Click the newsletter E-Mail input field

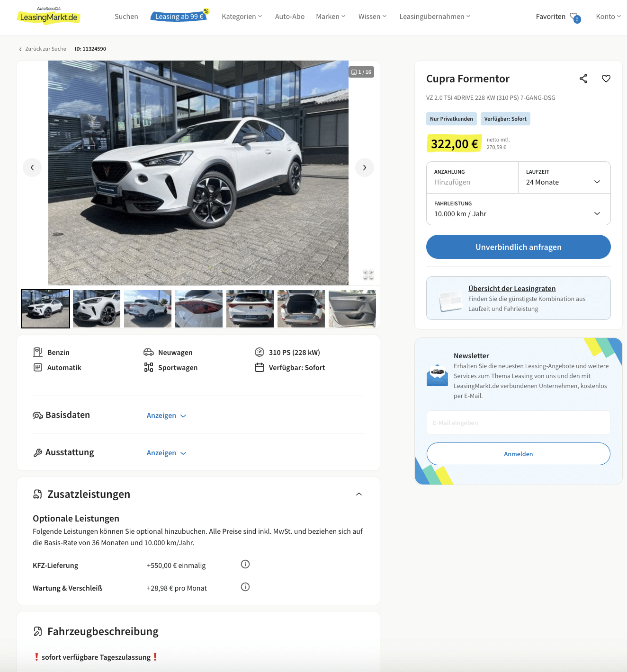pyautogui.click(x=519, y=423)
